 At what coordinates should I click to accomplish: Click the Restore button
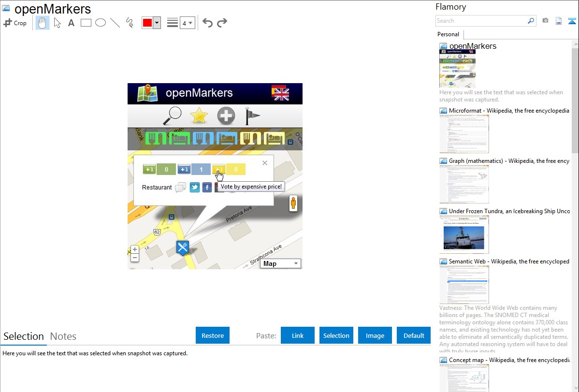tap(213, 335)
